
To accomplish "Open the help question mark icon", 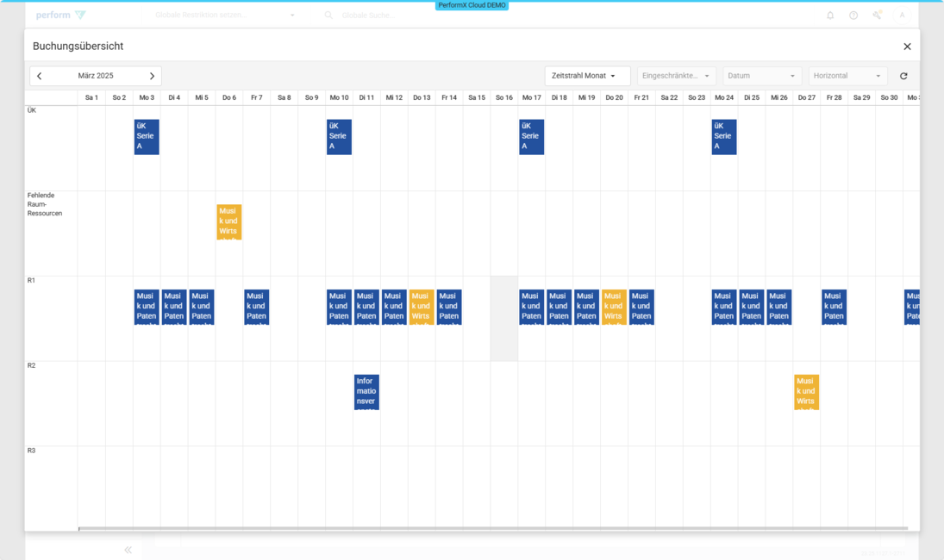I will pos(853,16).
